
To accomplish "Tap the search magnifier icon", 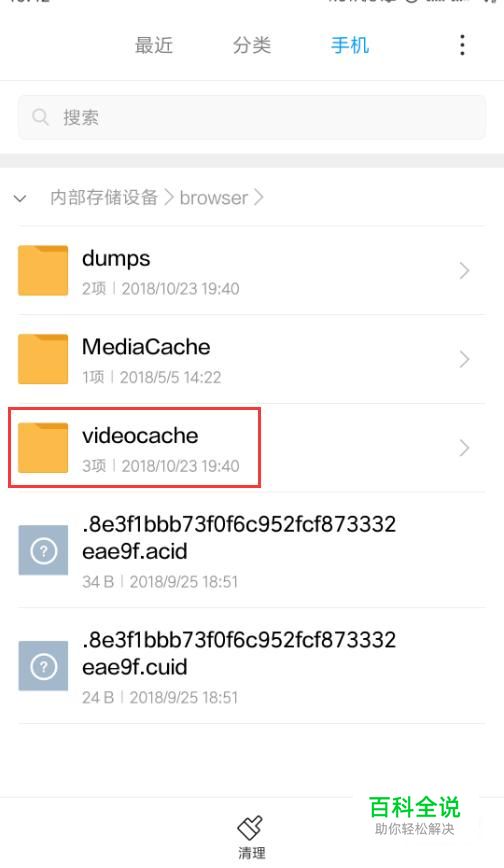I will click(x=40, y=117).
